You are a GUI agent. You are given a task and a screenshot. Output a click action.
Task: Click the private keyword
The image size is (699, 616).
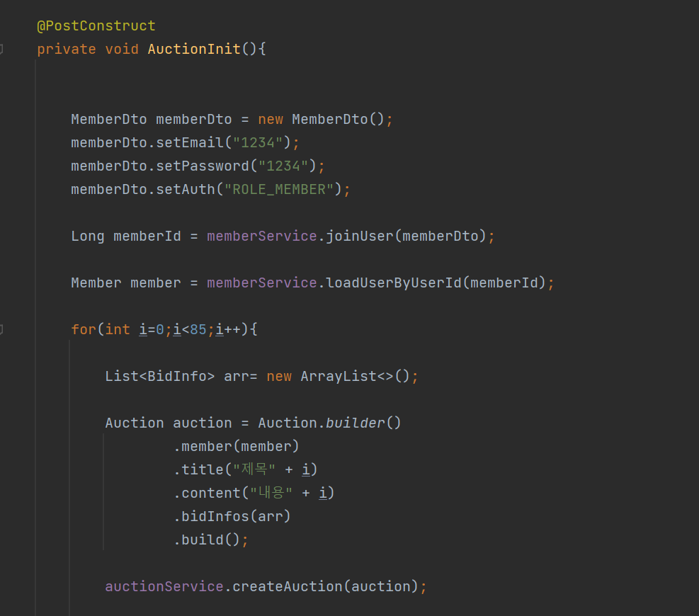(67, 49)
